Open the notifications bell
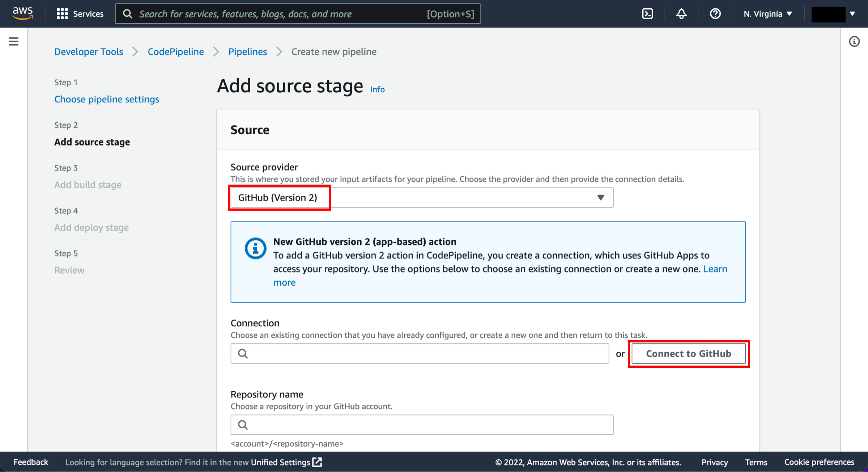 pyautogui.click(x=681, y=14)
